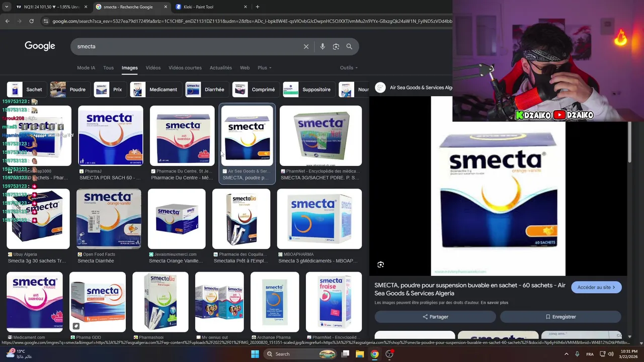Close the Kleki Paint Tool tab
This screenshot has width=644, height=362.
(x=246, y=7)
